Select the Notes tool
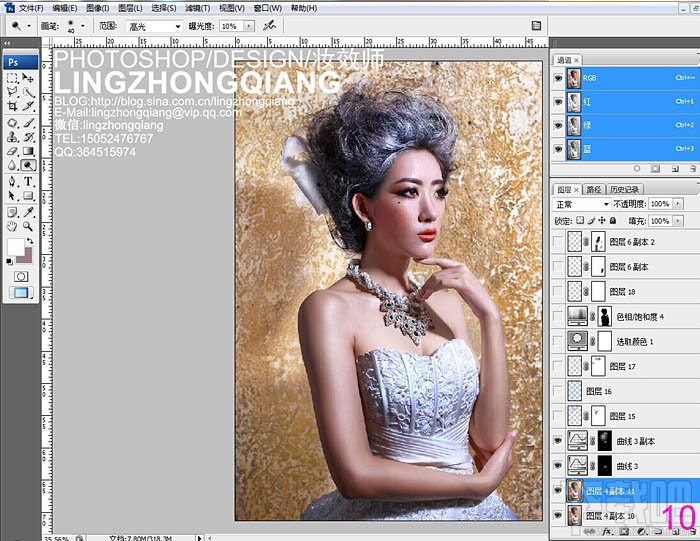700x541 pixels. pyautogui.click(x=12, y=212)
